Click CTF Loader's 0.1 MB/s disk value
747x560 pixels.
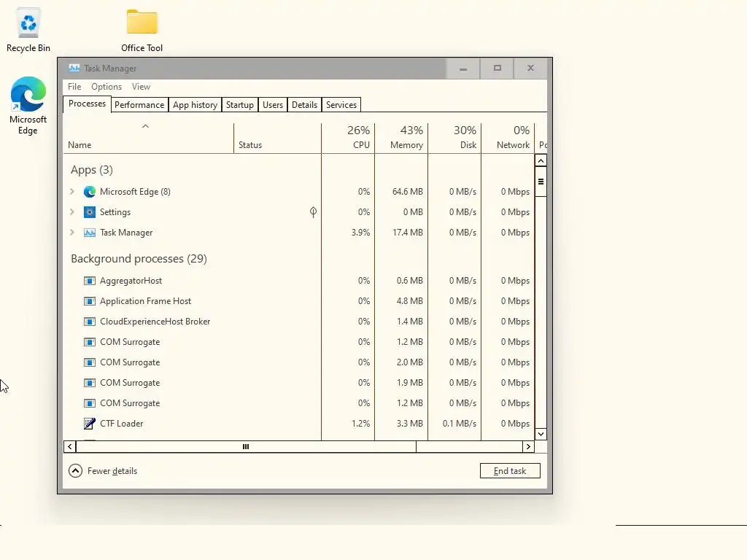pyautogui.click(x=460, y=424)
